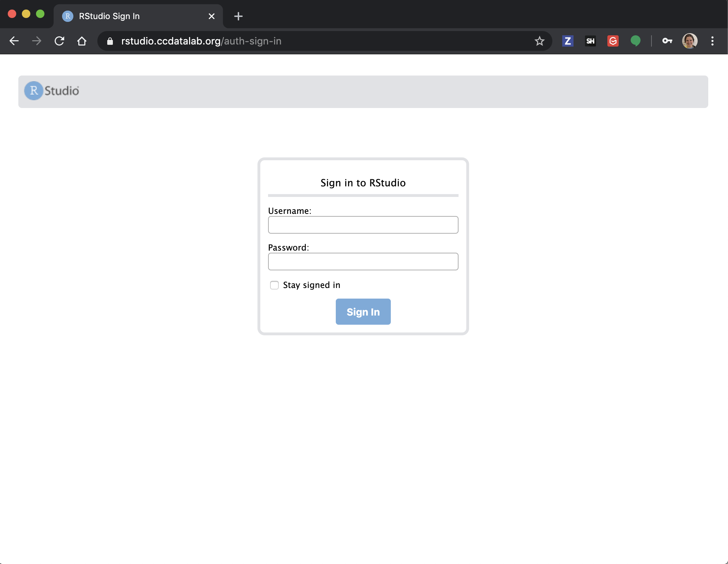Click the RStudio logo in header
Image resolution: width=728 pixels, height=564 pixels.
pos(52,91)
